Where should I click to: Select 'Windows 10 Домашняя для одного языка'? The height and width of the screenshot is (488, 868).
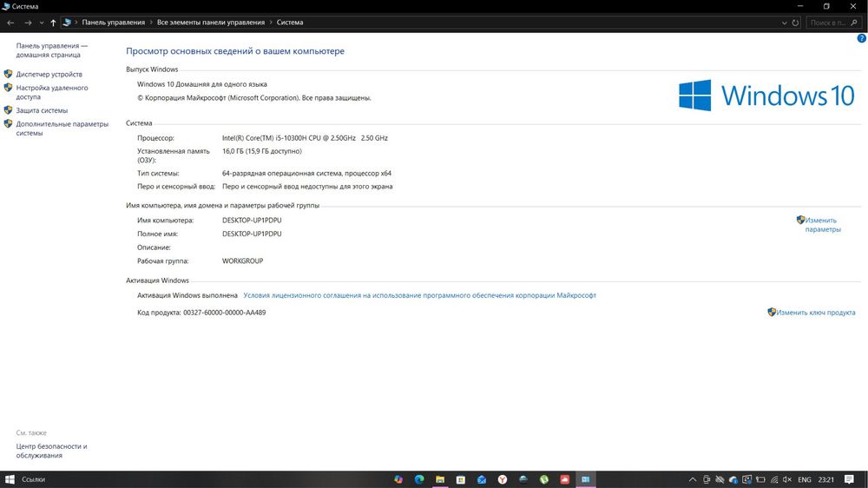point(202,85)
